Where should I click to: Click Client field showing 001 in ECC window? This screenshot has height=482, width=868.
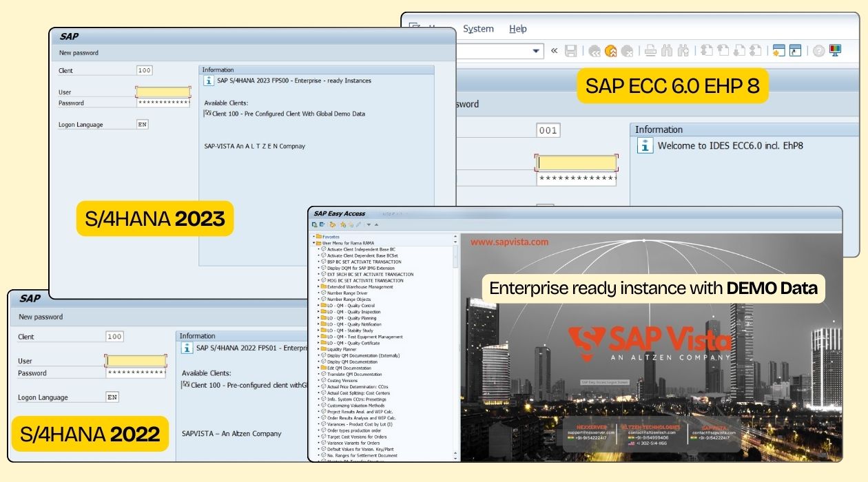[548, 131]
